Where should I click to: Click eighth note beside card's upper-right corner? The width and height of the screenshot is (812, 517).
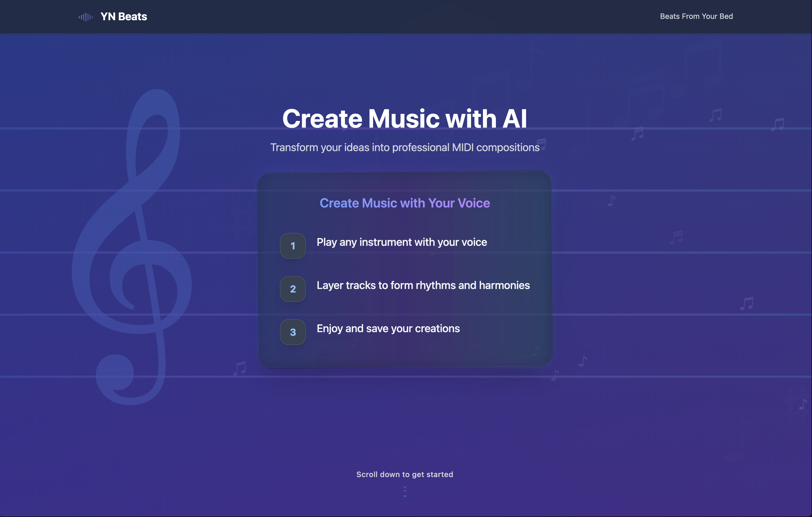[x=611, y=201]
